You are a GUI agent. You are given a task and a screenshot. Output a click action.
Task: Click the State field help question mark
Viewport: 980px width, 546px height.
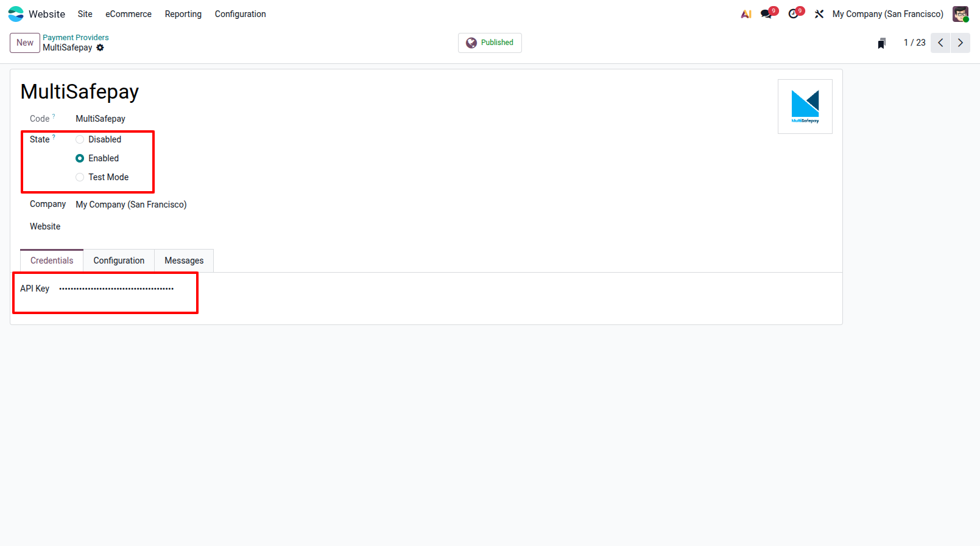54,138
